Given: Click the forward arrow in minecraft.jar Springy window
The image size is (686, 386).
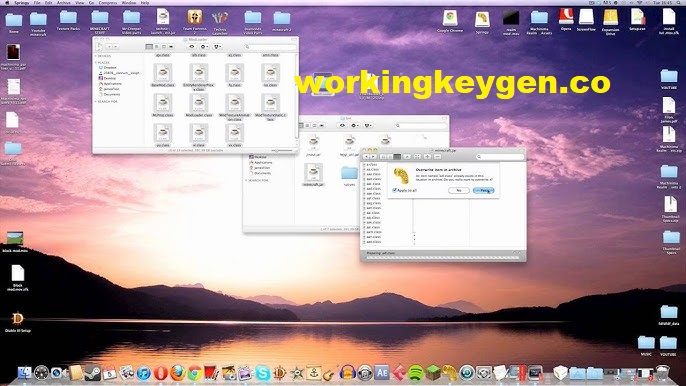Looking at the screenshot, I should click(x=373, y=157).
